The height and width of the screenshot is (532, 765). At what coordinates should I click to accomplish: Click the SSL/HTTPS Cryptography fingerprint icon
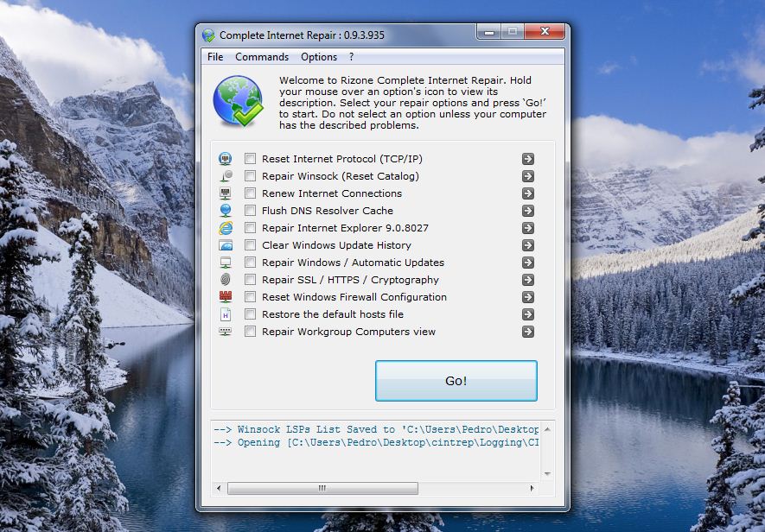point(225,280)
